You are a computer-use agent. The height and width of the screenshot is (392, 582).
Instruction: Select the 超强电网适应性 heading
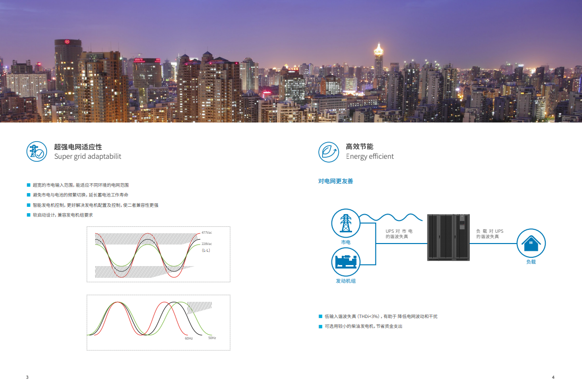(78, 147)
